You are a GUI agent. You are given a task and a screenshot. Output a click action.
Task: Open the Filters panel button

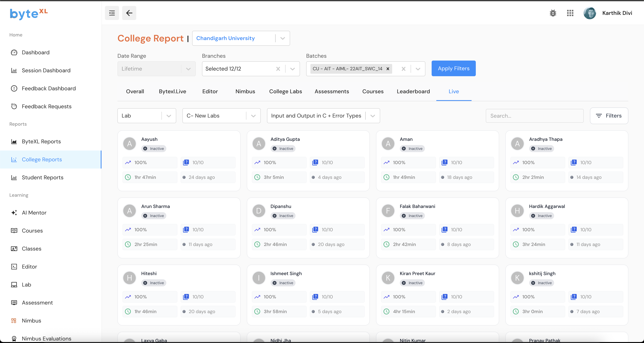(609, 116)
